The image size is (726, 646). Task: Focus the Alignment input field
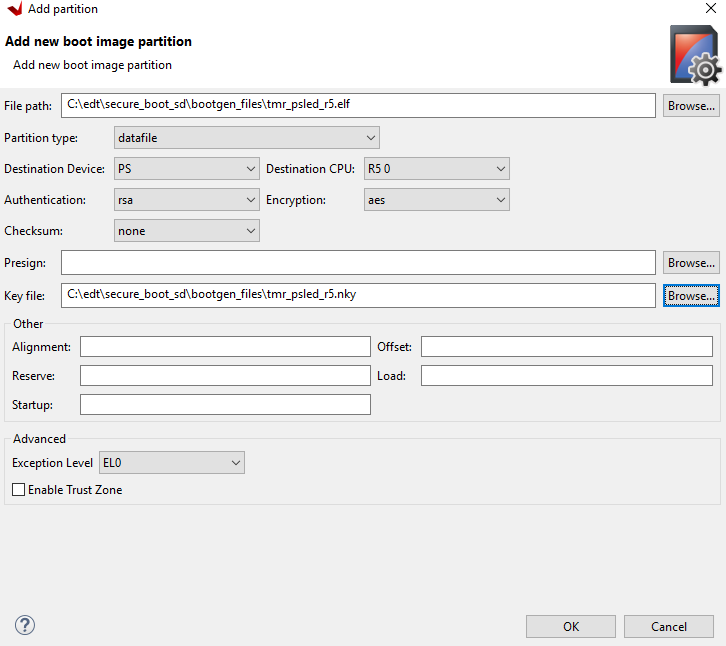point(225,347)
